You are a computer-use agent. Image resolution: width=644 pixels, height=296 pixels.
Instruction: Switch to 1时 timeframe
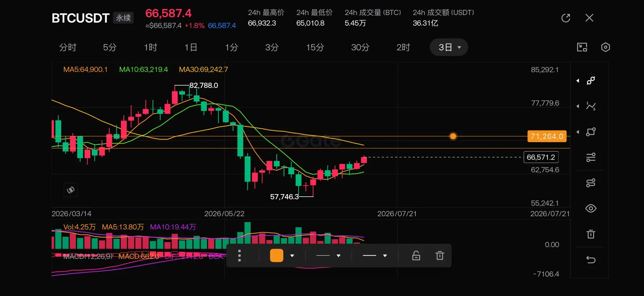pyautogui.click(x=151, y=47)
